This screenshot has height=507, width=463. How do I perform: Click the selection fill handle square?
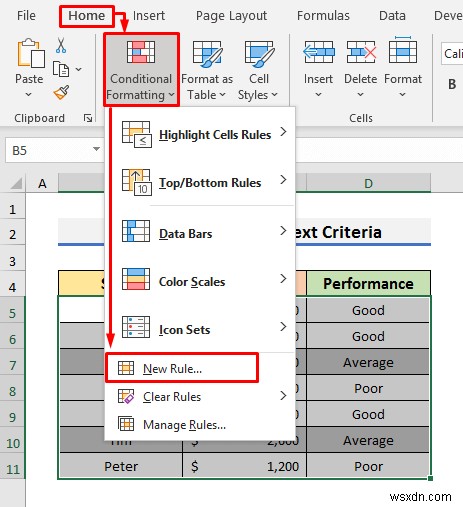click(x=430, y=478)
